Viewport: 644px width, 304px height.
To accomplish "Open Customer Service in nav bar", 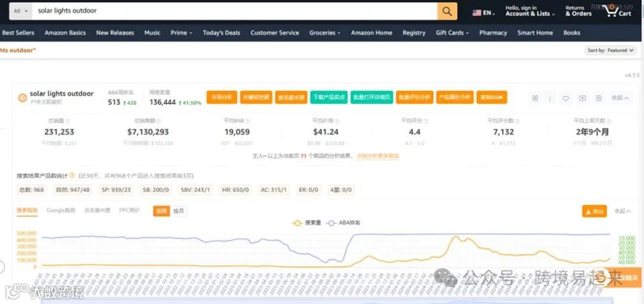I will coord(275,33).
